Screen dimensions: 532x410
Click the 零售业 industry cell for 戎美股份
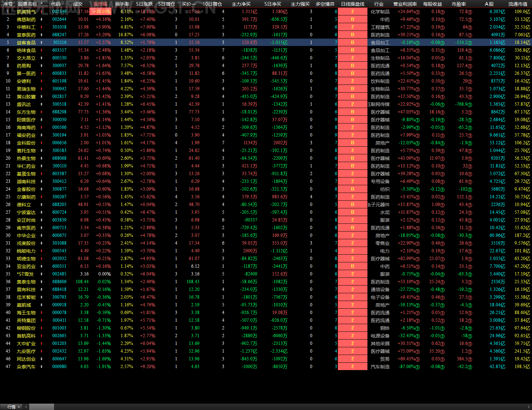[382, 243]
